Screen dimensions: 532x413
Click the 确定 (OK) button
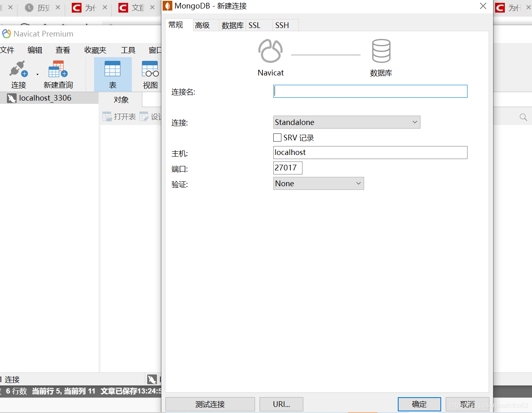click(419, 404)
